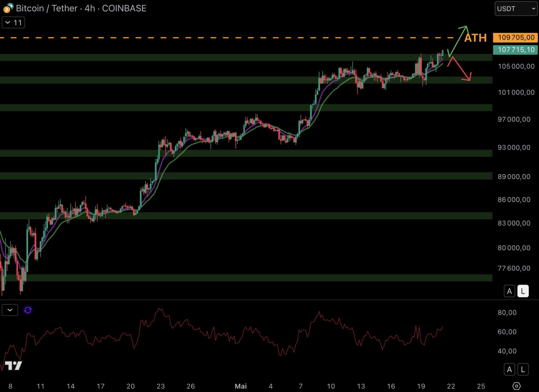Toggle auto scale A on RSI pane
539x392 pixels.
pos(509,369)
